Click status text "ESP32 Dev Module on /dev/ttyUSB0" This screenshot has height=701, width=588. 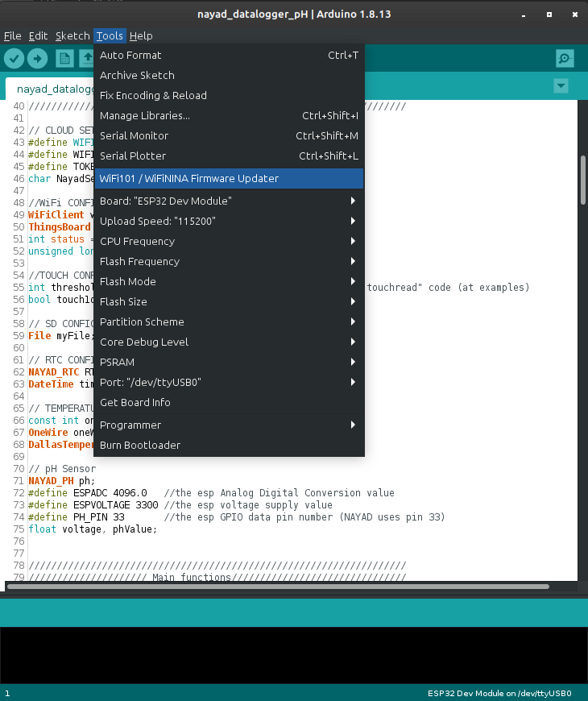point(499,693)
